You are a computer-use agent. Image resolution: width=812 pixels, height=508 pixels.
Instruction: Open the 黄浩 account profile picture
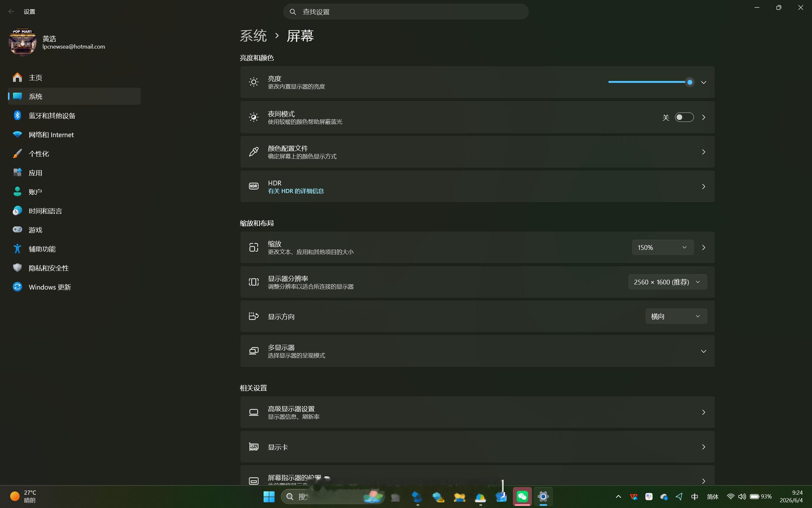click(x=23, y=42)
